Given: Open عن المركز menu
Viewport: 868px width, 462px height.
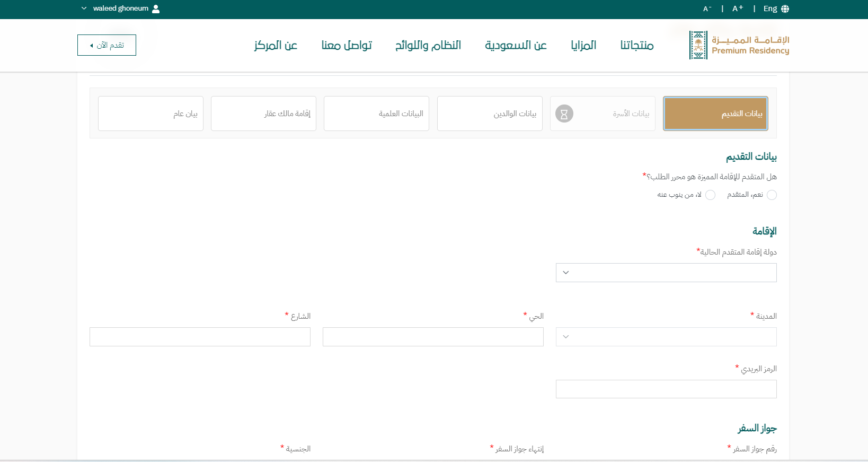Looking at the screenshot, I should click(276, 45).
